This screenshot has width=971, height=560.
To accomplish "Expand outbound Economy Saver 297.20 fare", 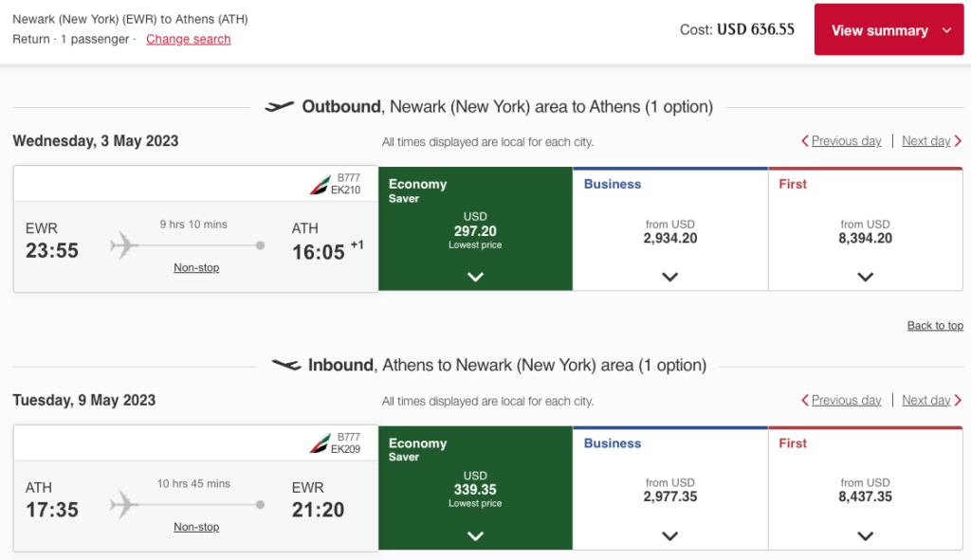I will (475, 277).
